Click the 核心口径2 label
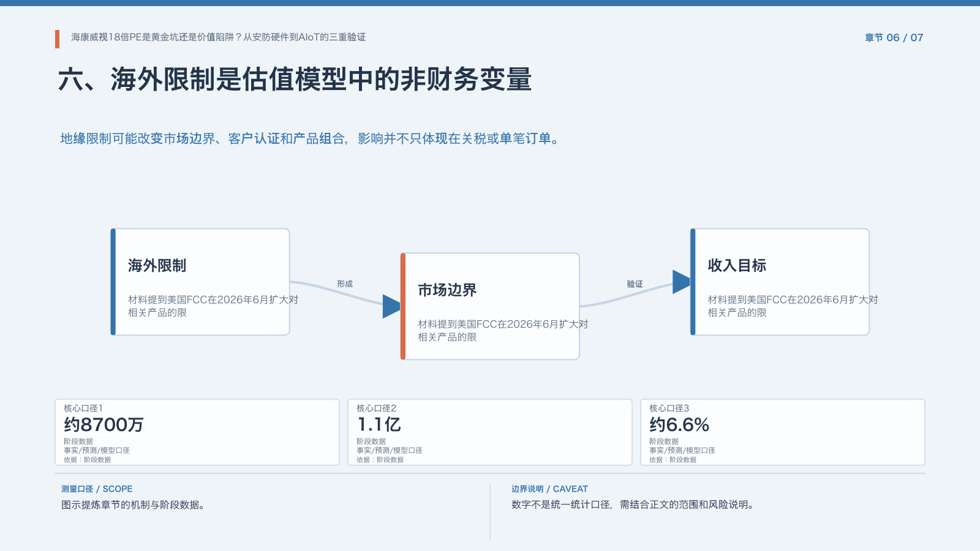The height and width of the screenshot is (551, 980). coord(376,408)
